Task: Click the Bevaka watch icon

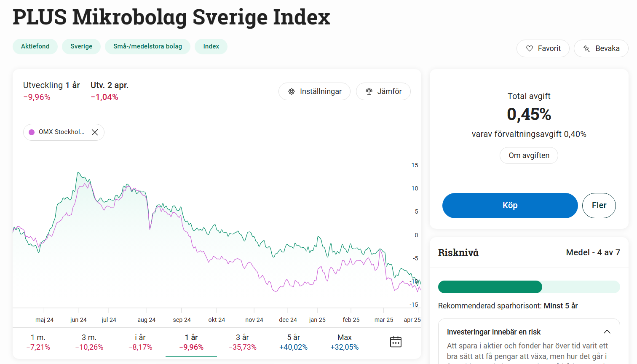Action: click(x=587, y=48)
